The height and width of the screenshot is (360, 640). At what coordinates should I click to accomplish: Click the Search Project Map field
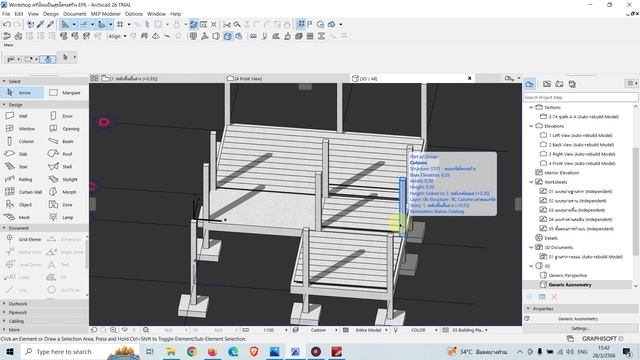pyautogui.click(x=581, y=98)
